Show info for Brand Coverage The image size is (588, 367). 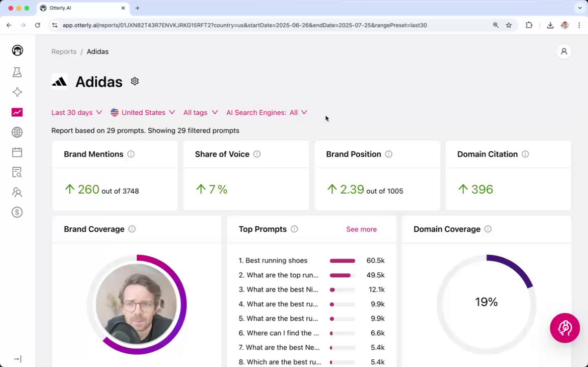(x=132, y=229)
